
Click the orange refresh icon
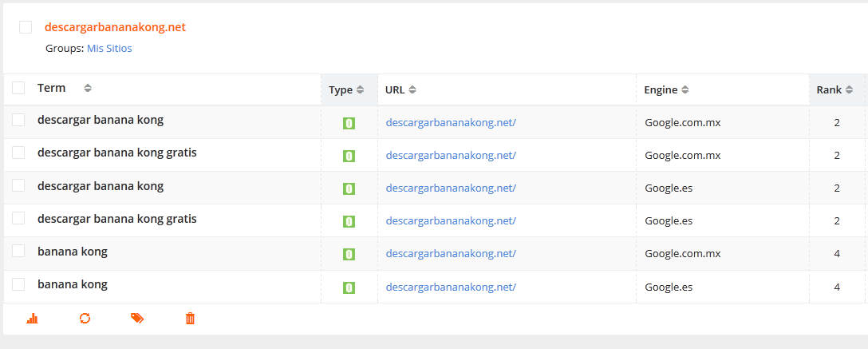pos(85,319)
